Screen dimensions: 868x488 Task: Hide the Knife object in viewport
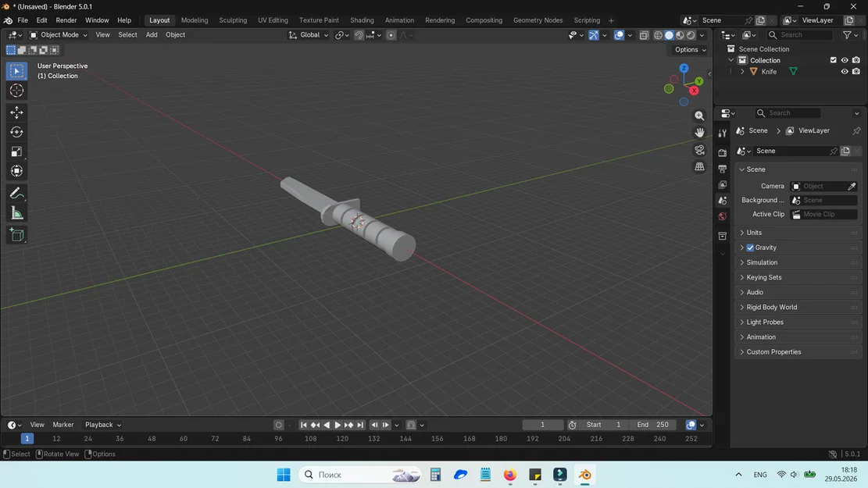click(x=845, y=71)
